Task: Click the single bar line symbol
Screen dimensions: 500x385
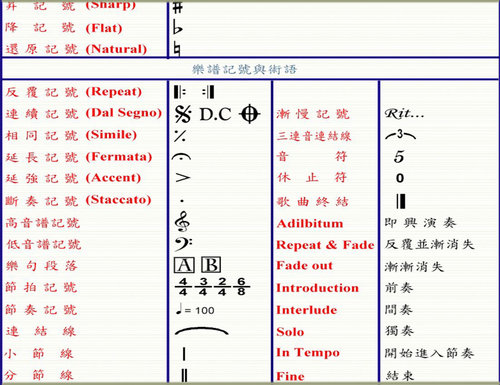Action: (184, 354)
